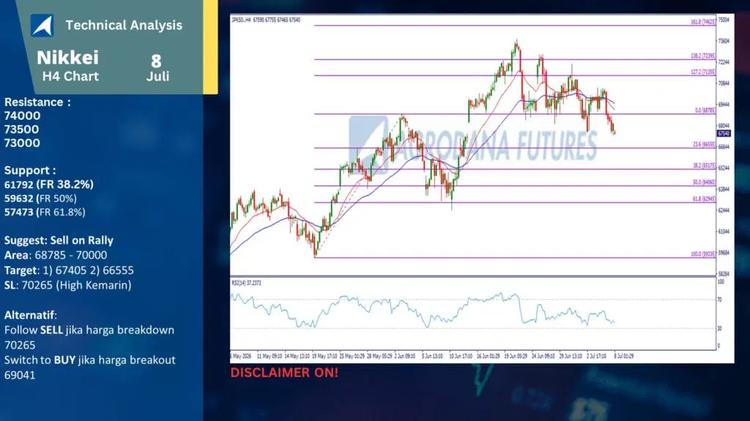750x421 pixels.
Task: Click the 73000 resistance value
Action: 22,143
